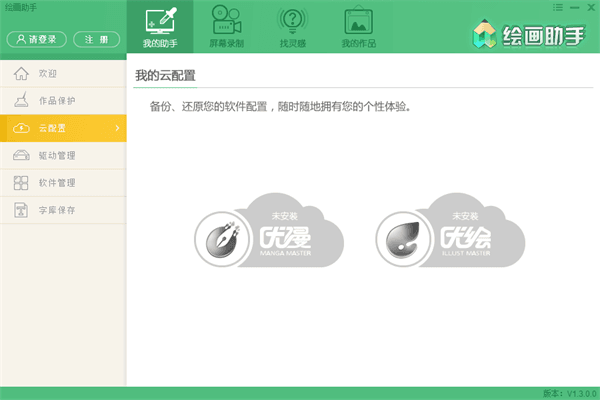600x400 pixels.
Task: Click the 我的云配置 heading
Action: pos(165,76)
